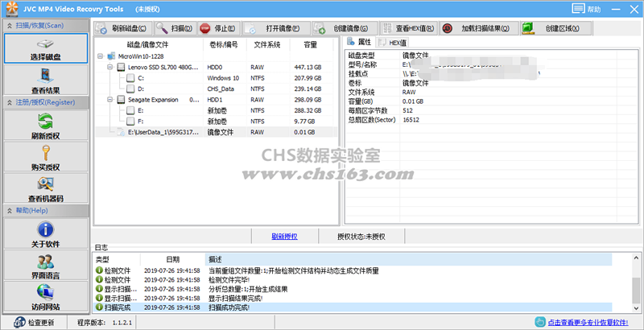Click the app logo in title bar
The image size is (644, 330).
[x=12, y=8]
